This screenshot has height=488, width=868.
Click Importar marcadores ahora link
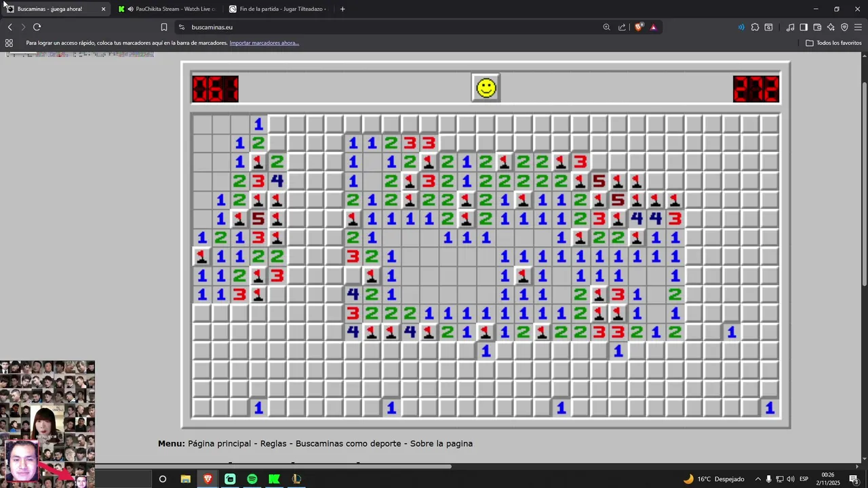tap(264, 43)
